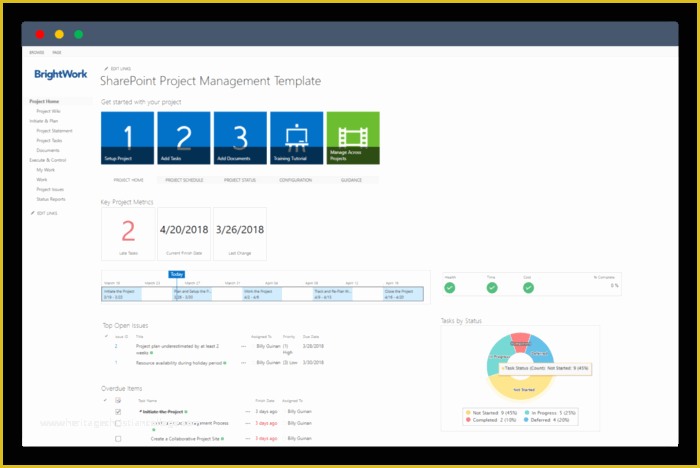
Task: Click 'Deferred 4 (20%)' legend entry
Action: [546, 420]
